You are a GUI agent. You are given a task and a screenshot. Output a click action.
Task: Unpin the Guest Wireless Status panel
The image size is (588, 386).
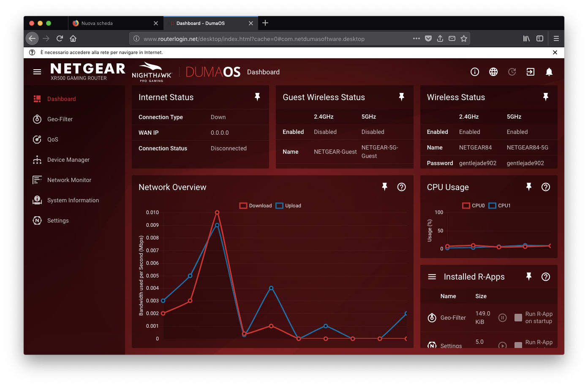402,97
